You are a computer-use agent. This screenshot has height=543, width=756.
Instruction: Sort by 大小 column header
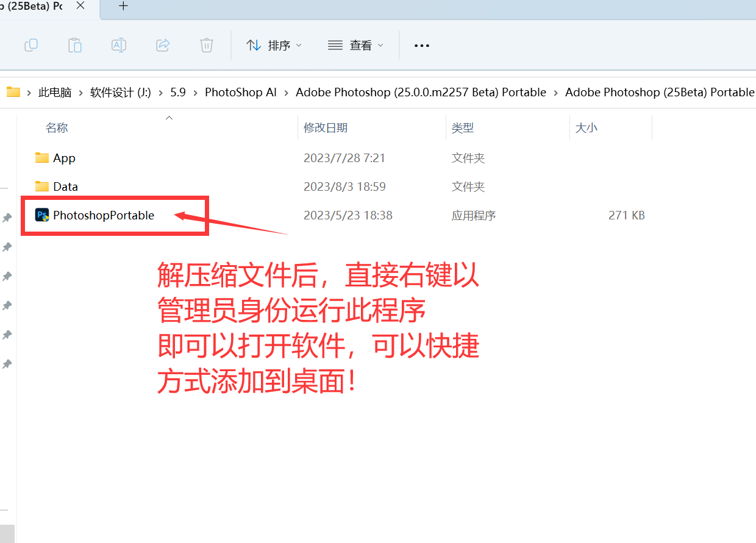point(587,128)
